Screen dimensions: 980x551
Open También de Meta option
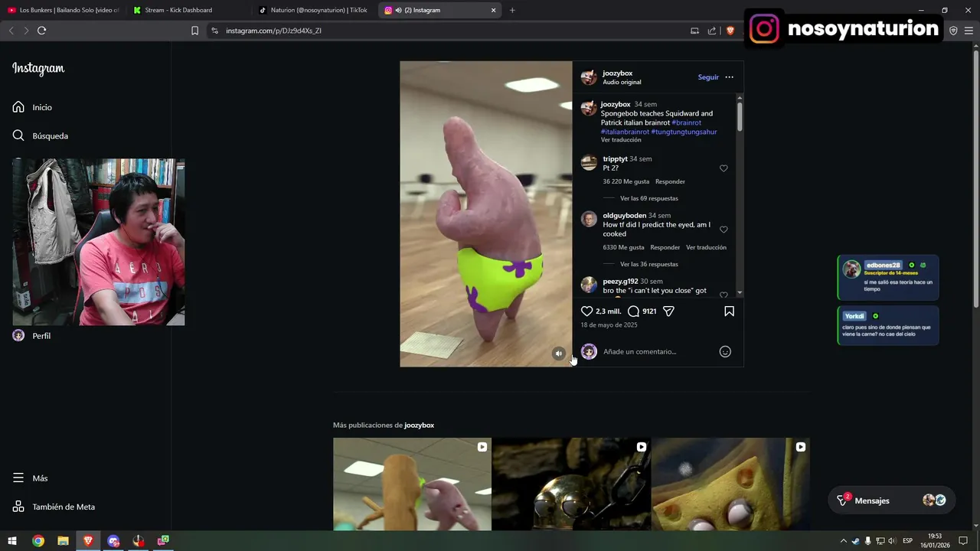54,507
